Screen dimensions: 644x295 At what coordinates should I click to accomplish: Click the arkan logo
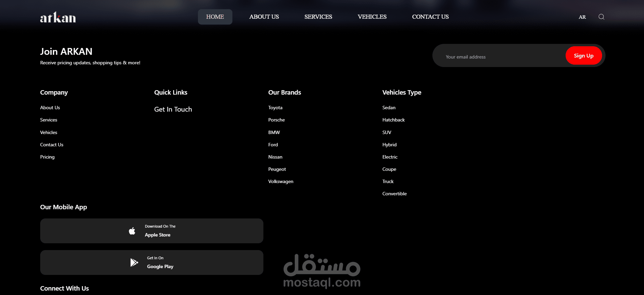click(58, 17)
